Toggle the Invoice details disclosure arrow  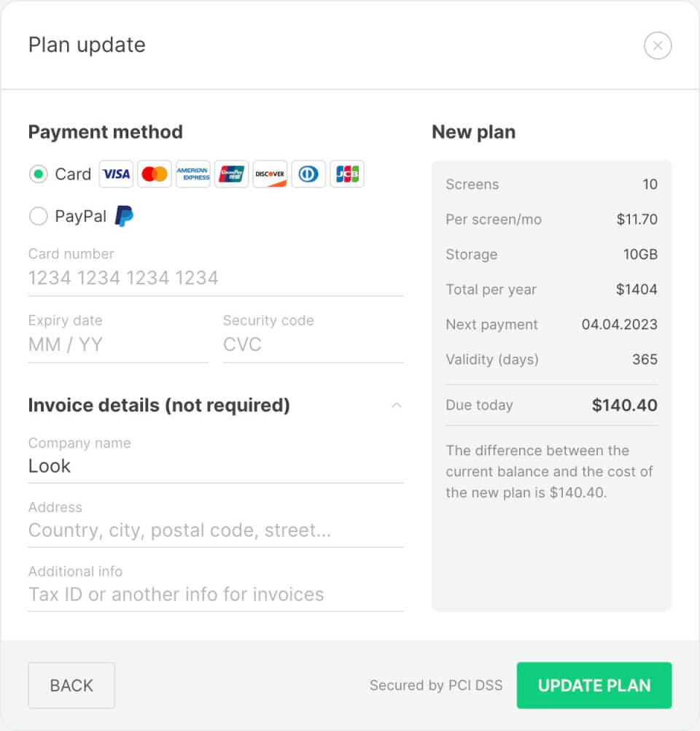(397, 405)
